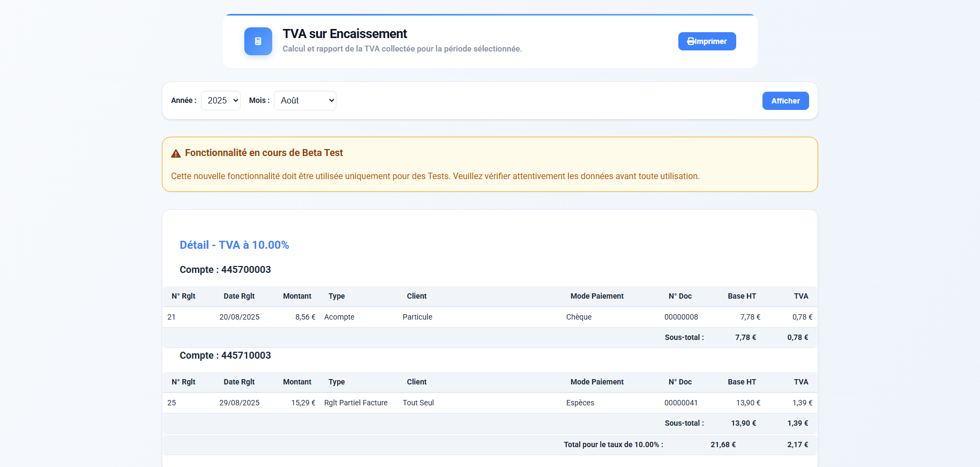Select payment row 21 dated 20/08/2025
Screen dimensions: 980x467
(x=239, y=317)
